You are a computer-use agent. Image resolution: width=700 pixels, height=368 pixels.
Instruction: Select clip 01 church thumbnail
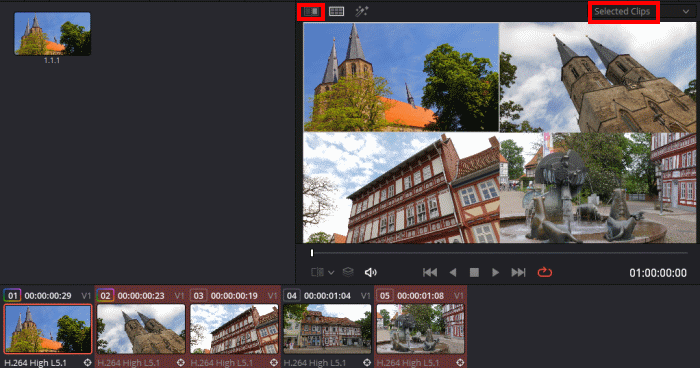click(48, 329)
